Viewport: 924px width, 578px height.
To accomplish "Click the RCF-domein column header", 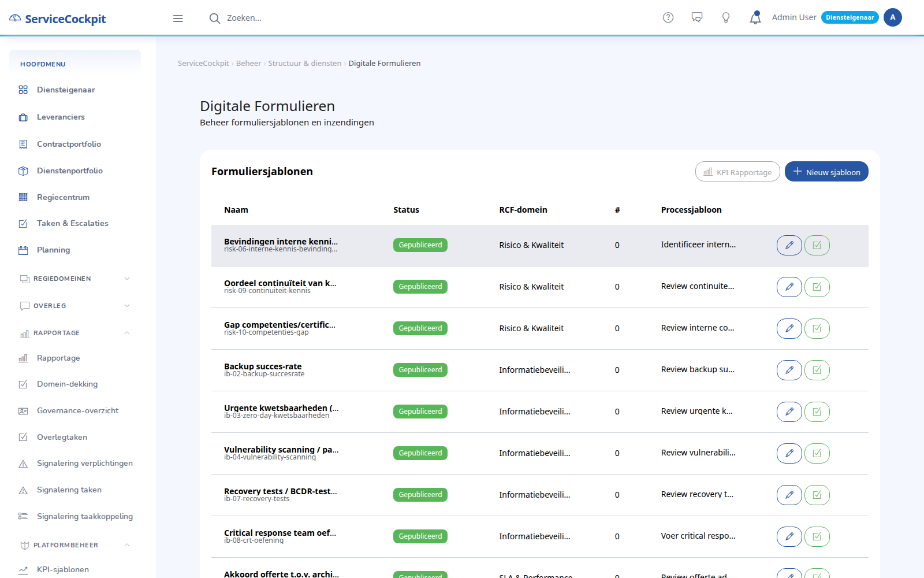I will (523, 210).
